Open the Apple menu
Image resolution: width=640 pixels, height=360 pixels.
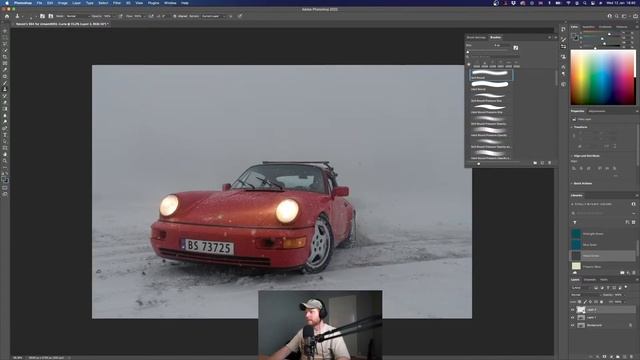click(x=7, y=3)
